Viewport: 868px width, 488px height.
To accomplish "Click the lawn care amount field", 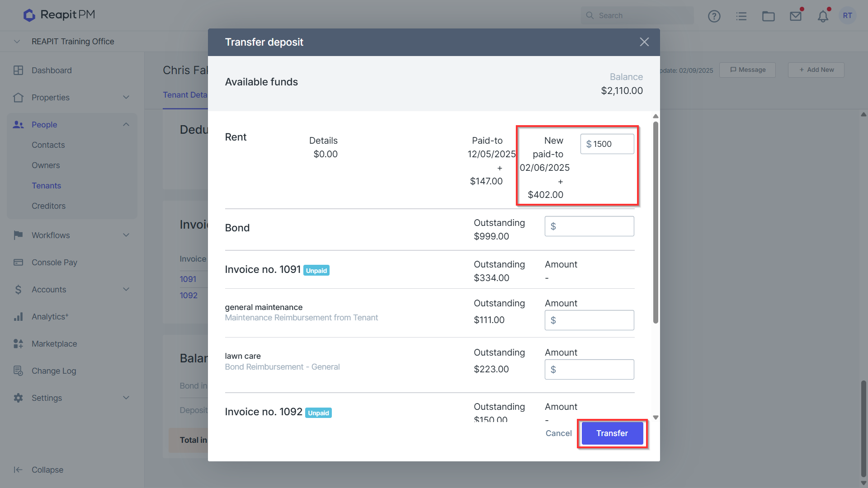I will 590,370.
